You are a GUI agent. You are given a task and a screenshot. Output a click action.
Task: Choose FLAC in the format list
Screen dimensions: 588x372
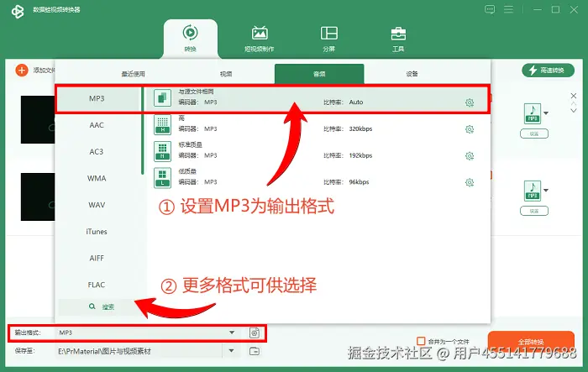pyautogui.click(x=97, y=285)
